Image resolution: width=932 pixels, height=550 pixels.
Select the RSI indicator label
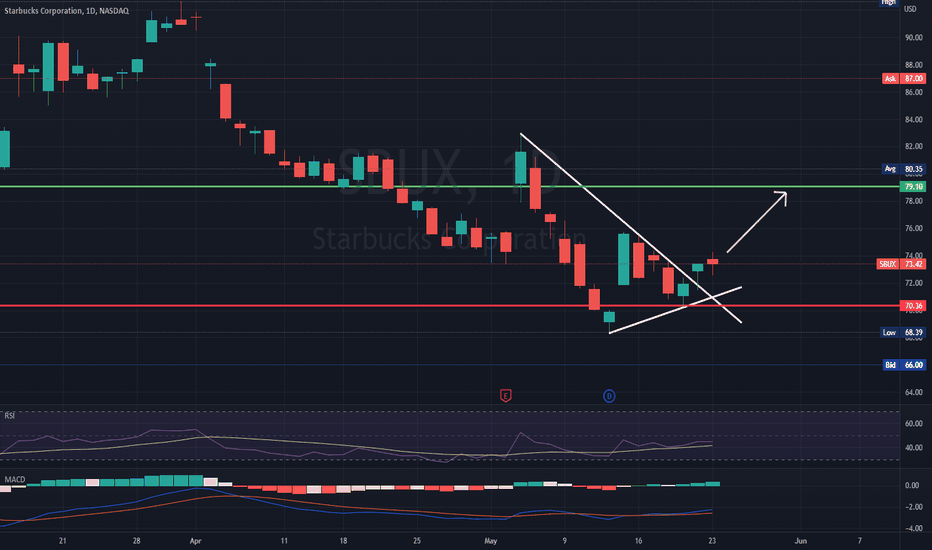[10, 416]
